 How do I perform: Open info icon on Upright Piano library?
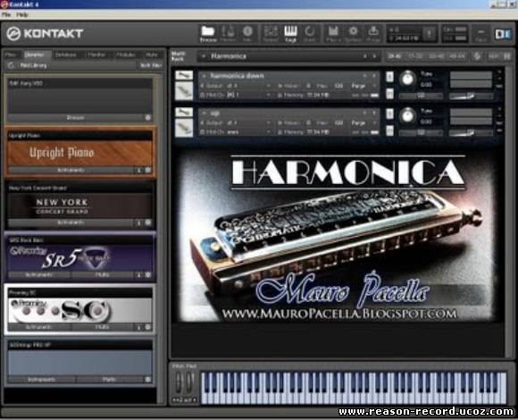tap(139, 170)
